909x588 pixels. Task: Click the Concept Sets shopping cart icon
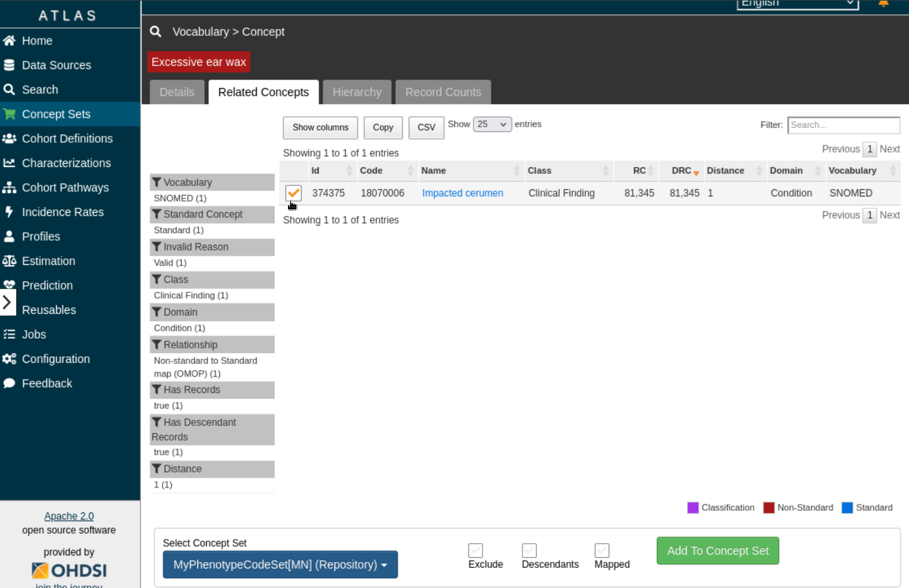pos(9,114)
